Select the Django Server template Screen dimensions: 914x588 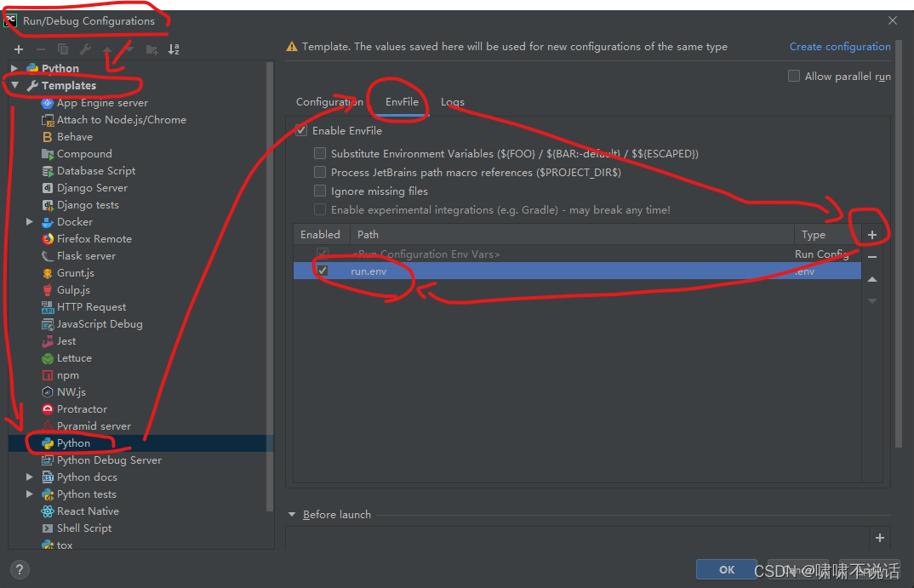(93, 187)
